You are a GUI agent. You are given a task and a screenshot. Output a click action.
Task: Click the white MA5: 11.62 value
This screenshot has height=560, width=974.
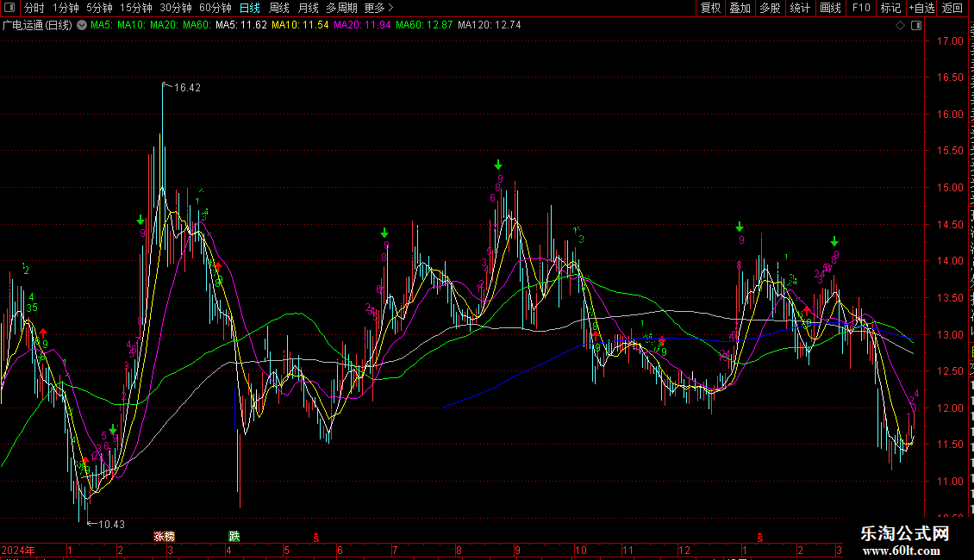click(241, 25)
